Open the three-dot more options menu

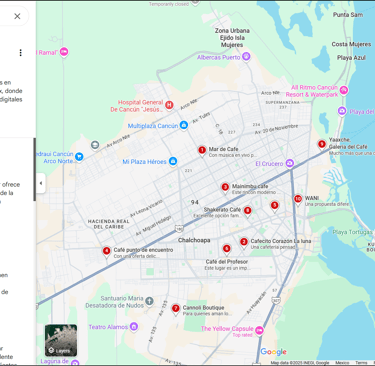[21, 53]
